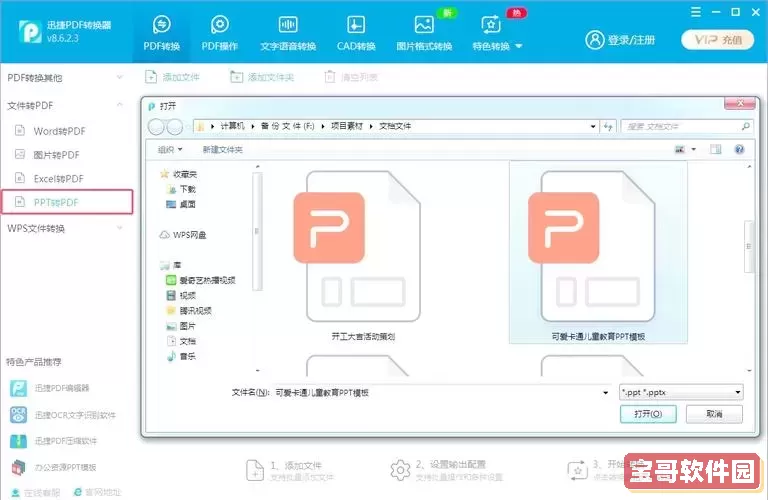Select 腾讯视频 in the navigation tree
The height and width of the screenshot is (500, 768).
pos(189,310)
